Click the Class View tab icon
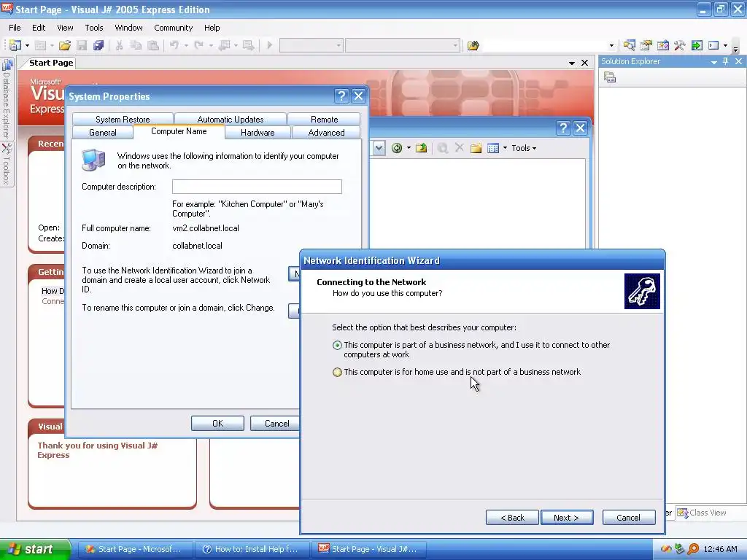This screenshot has width=747, height=560. [682, 513]
